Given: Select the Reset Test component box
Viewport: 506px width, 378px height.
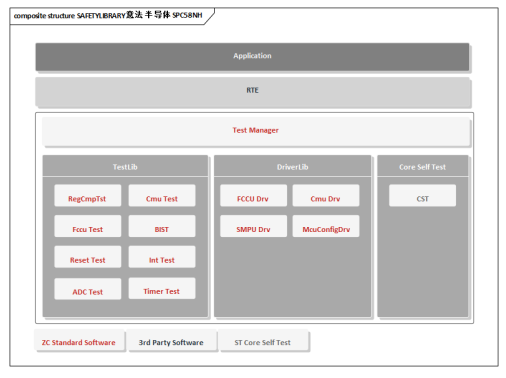Looking at the screenshot, I should (x=88, y=257).
